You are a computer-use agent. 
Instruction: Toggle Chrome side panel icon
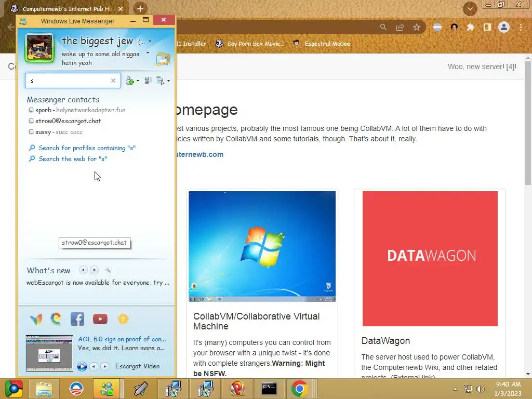click(x=487, y=27)
